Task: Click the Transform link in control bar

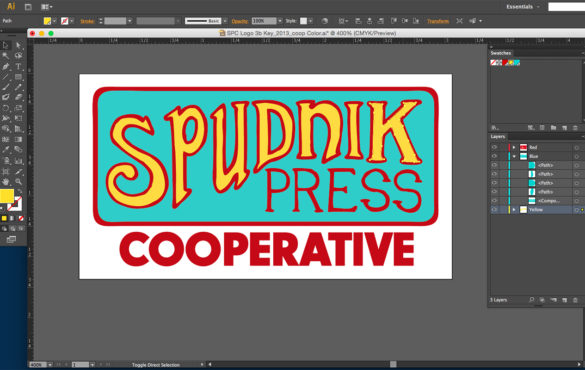Action: [438, 21]
